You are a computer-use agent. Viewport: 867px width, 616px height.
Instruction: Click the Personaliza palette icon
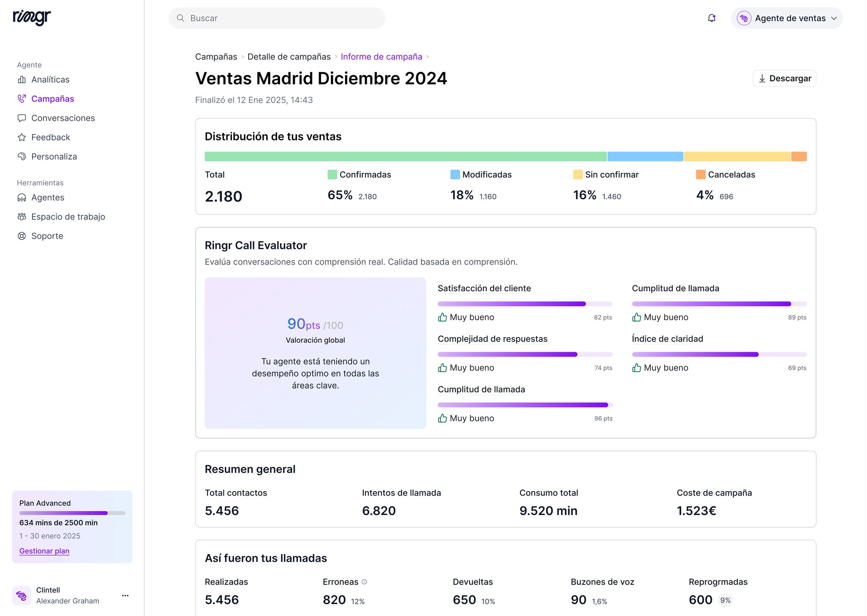tap(22, 156)
